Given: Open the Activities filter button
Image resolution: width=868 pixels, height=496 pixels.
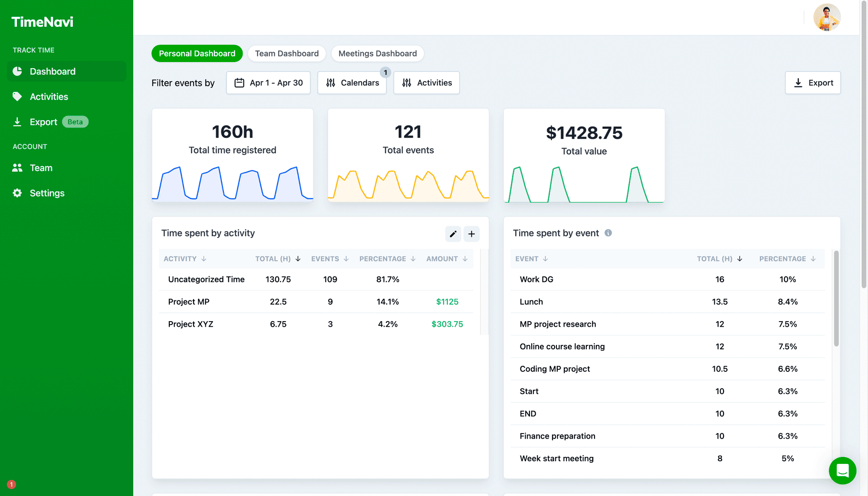Looking at the screenshot, I should (427, 83).
